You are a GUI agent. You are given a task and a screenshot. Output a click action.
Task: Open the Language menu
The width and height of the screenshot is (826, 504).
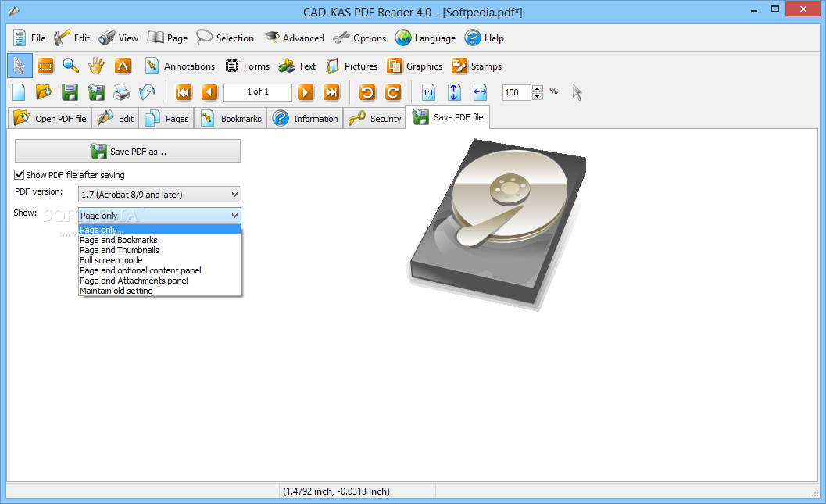coord(426,38)
